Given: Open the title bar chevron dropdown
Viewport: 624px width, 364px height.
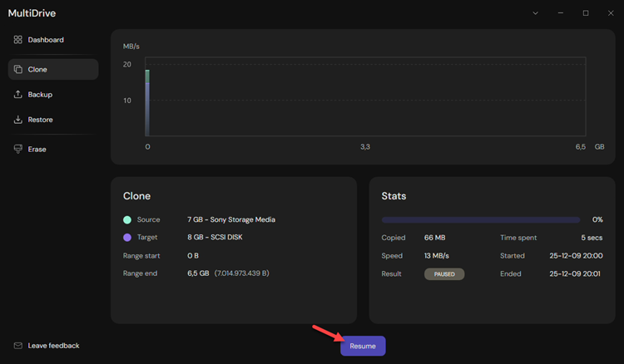Looking at the screenshot, I should [x=535, y=13].
